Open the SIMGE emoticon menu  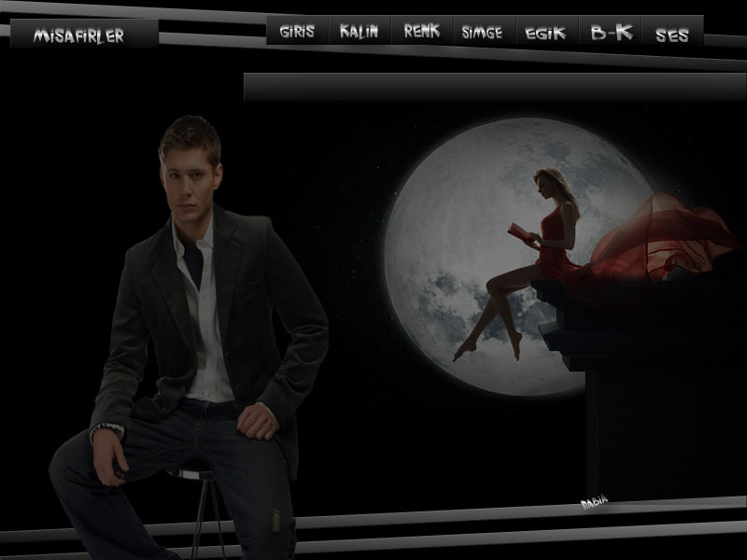pos(483,32)
